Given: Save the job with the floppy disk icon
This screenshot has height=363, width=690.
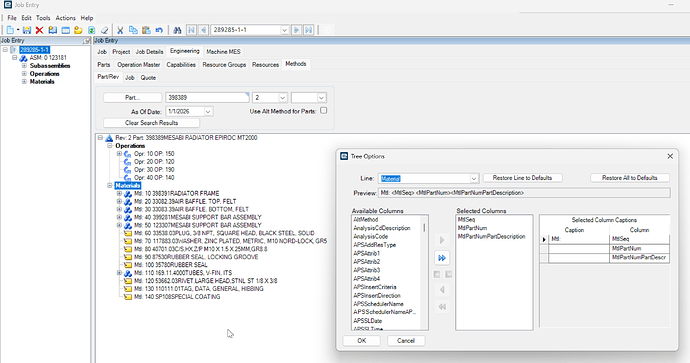Looking at the screenshot, I should coord(27,30).
